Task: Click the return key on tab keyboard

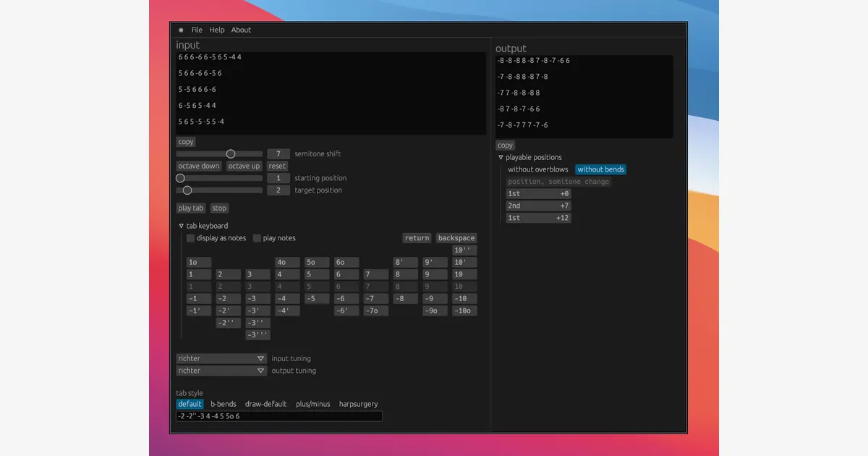Action: coord(417,238)
